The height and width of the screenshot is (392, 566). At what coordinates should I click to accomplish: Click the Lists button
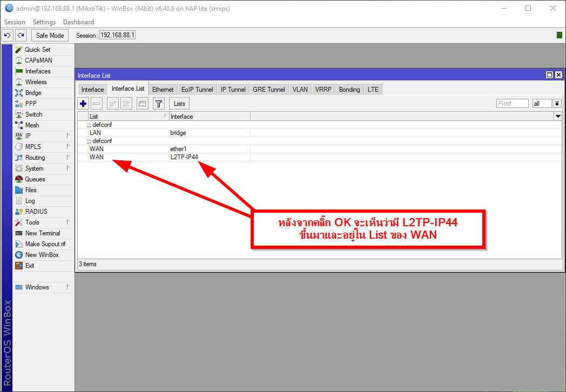pyautogui.click(x=179, y=104)
